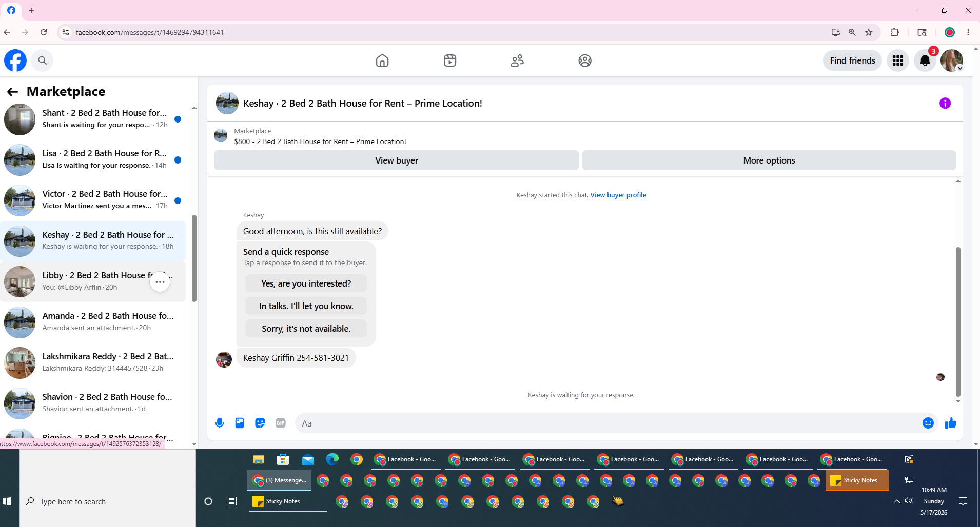Open the GIF picker icon
980x527 pixels.
(x=281, y=423)
